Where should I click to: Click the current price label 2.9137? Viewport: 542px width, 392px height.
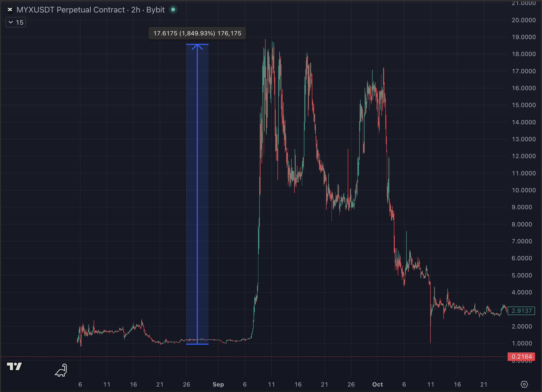[x=521, y=311]
